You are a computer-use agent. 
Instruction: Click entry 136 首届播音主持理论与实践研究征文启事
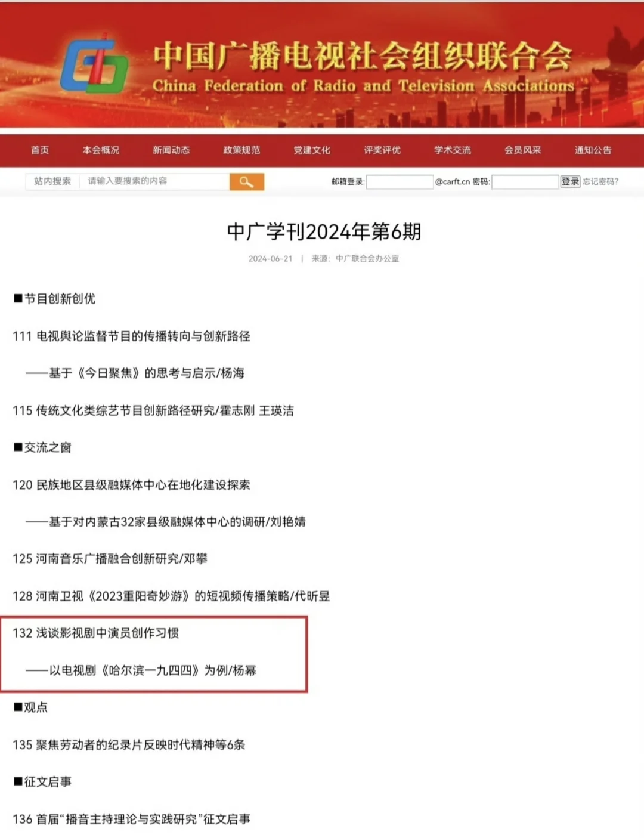click(131, 820)
